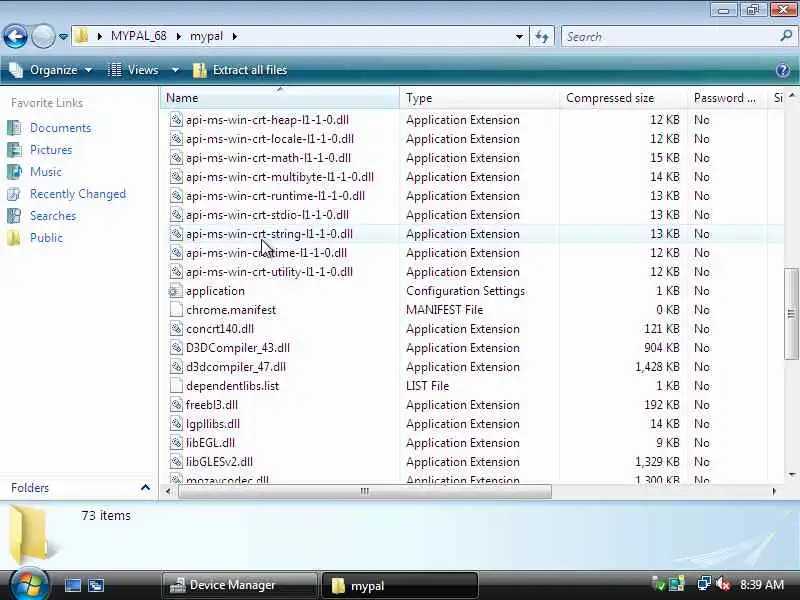This screenshot has width=800, height=600.
Task: Focus the Search input field
Action: [x=671, y=37]
